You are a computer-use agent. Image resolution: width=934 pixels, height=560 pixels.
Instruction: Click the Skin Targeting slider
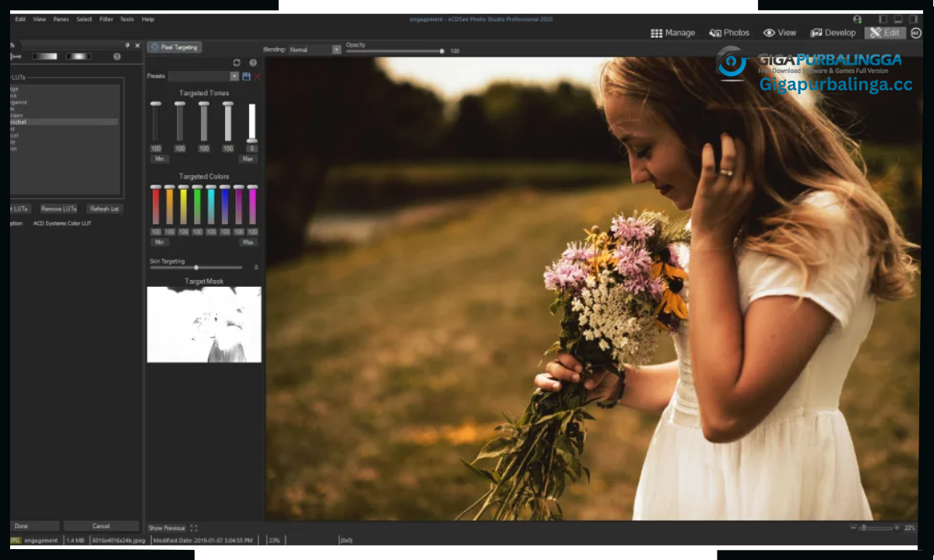pos(196,268)
